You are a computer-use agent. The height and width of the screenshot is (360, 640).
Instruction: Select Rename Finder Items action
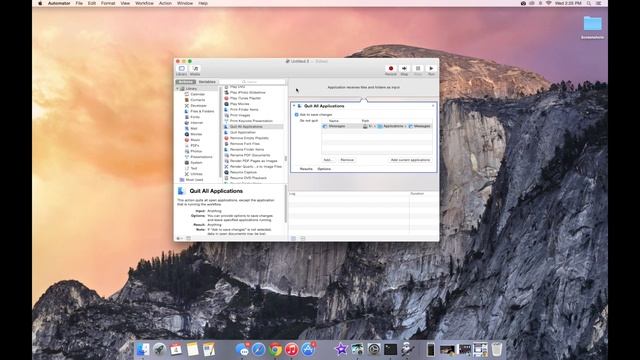[x=247, y=150]
